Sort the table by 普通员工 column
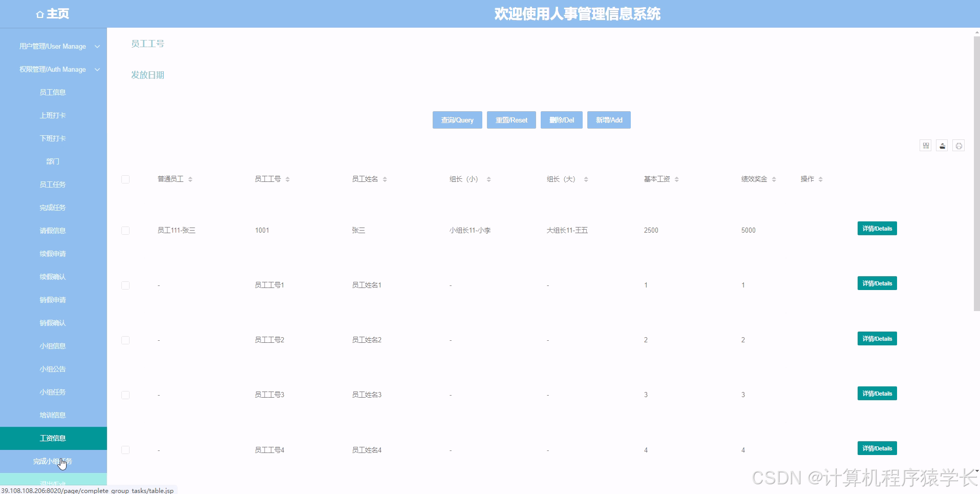Image resolution: width=980 pixels, height=494 pixels. pyautogui.click(x=190, y=179)
